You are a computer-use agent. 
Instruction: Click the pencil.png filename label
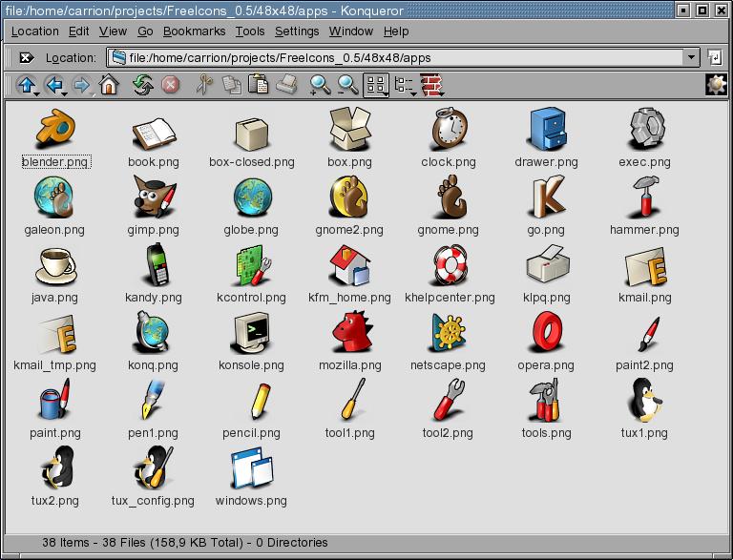[251, 433]
